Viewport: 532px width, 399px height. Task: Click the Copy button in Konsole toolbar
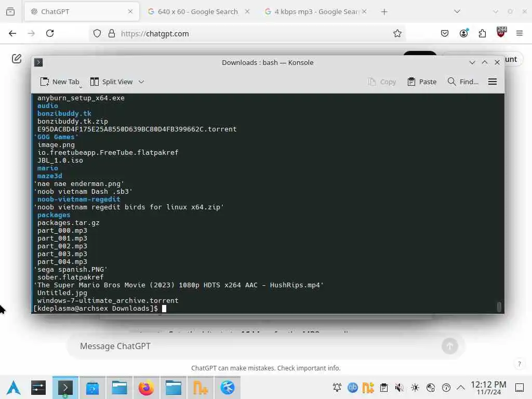382,82
